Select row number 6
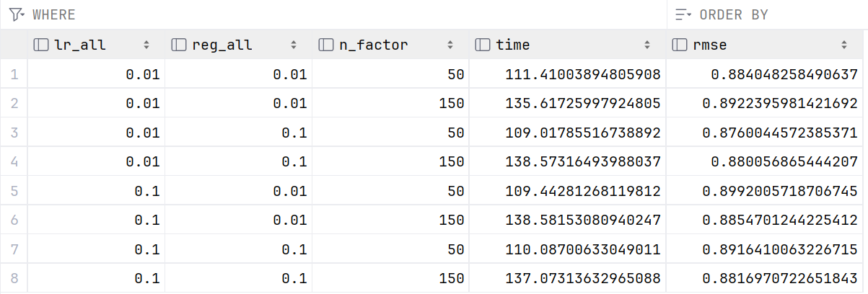The image size is (868, 294). click(x=14, y=220)
